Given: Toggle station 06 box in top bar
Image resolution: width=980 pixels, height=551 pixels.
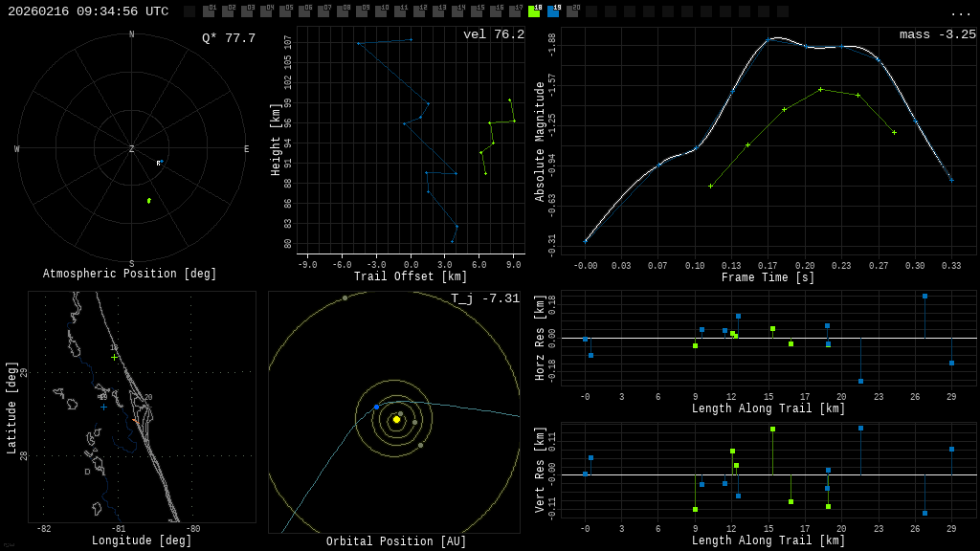Looking at the screenshot, I should [305, 11].
